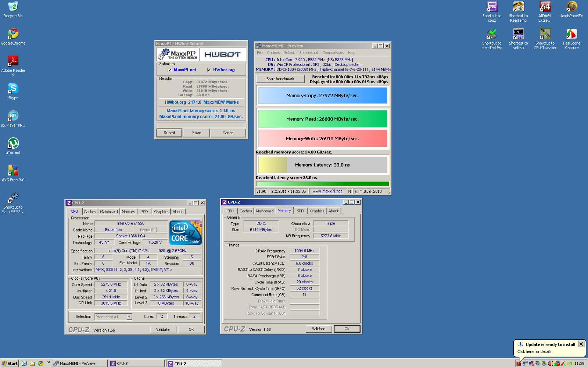The image size is (588, 368).
Task: Click the Memory-Latency 33.0 ns bar
Action: point(323,165)
